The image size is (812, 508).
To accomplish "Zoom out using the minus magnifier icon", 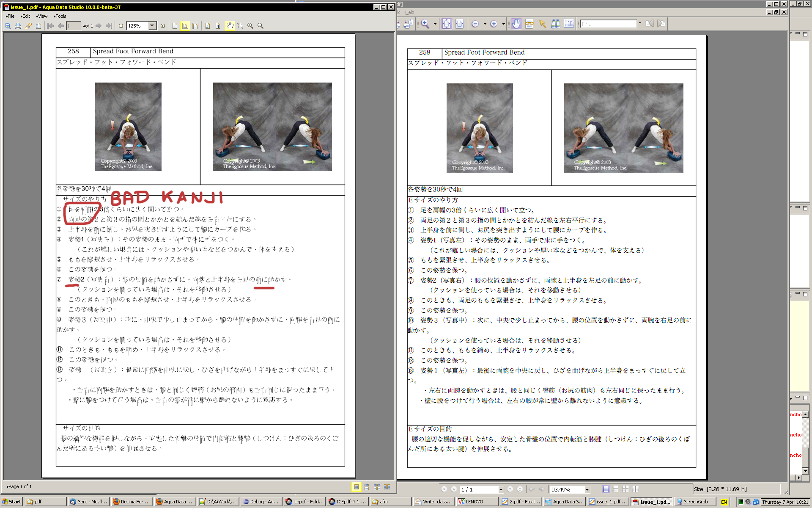I will [260, 26].
